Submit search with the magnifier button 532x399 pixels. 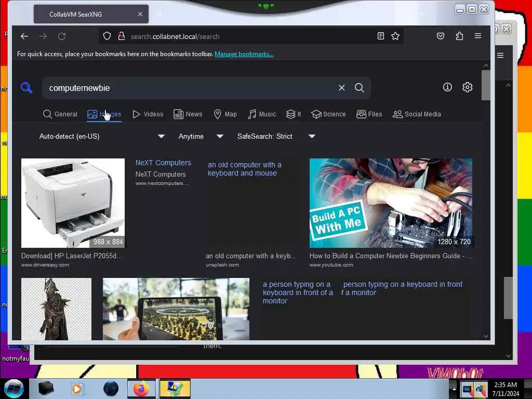click(360, 88)
